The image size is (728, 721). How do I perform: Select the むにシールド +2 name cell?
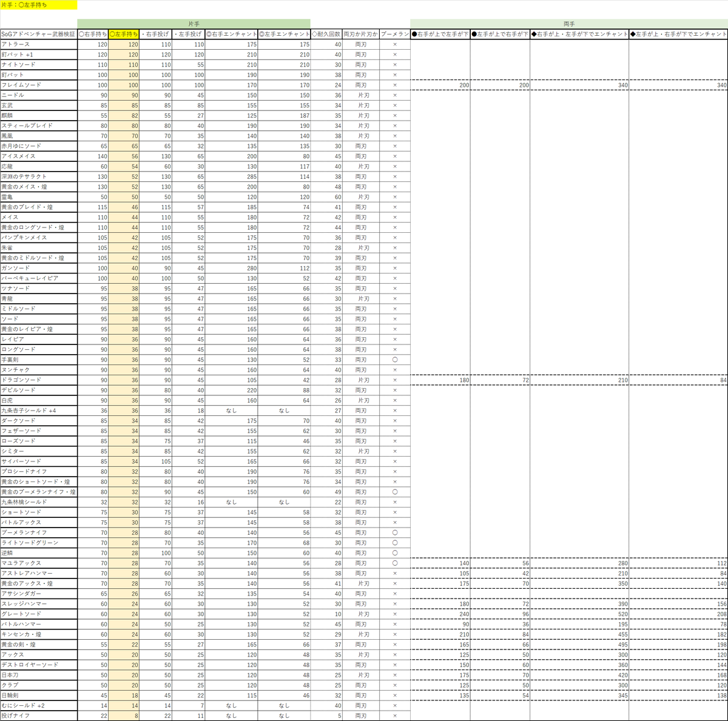(39, 706)
